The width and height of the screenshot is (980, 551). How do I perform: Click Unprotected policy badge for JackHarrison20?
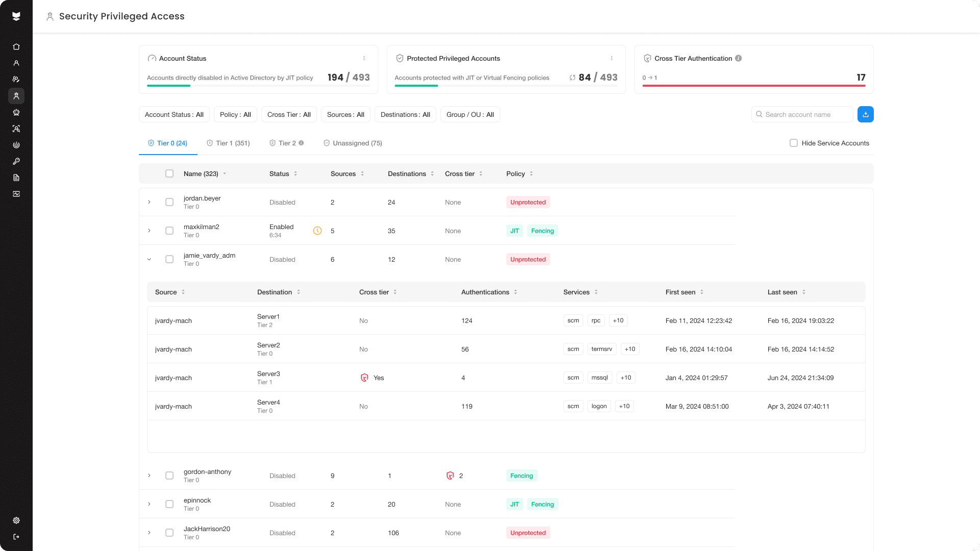528,533
